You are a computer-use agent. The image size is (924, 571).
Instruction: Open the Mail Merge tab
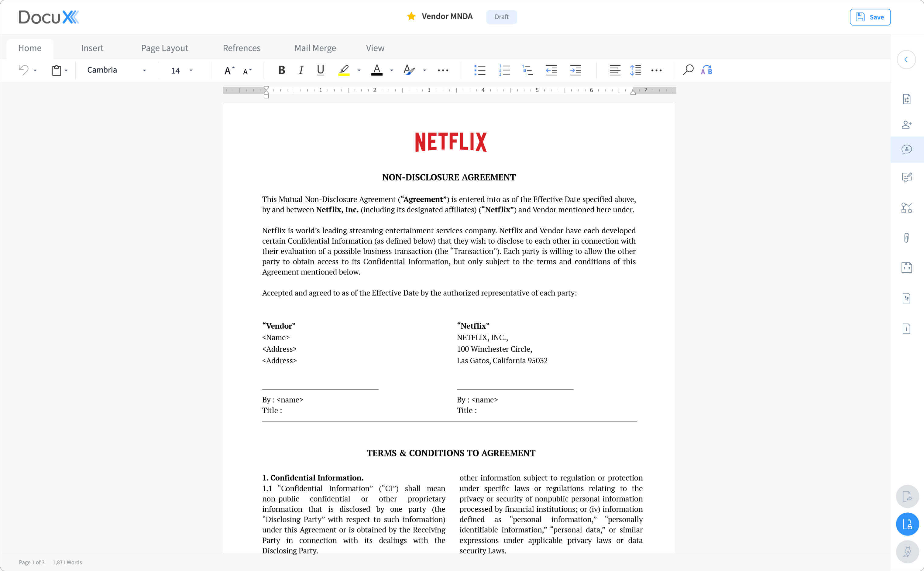315,48
